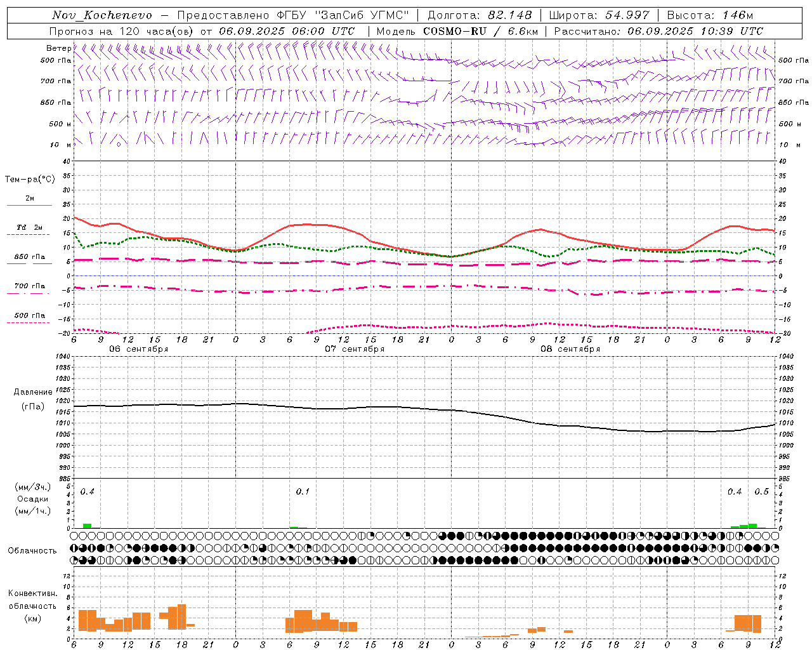Click the 07 сентября date label

(x=355, y=349)
